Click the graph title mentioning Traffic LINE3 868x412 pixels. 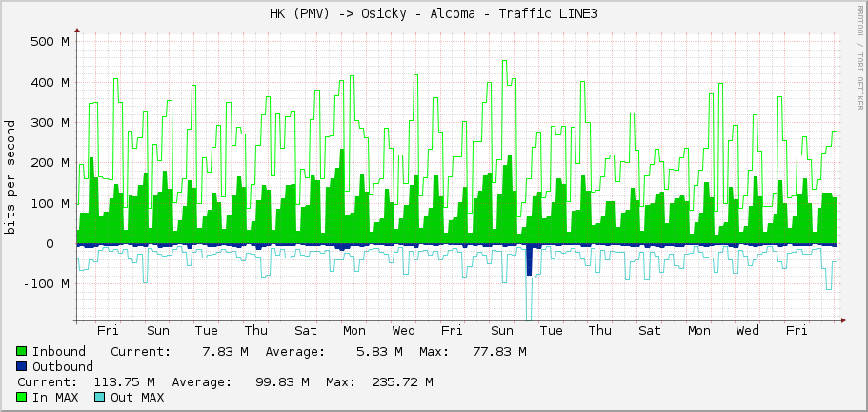[x=434, y=14]
